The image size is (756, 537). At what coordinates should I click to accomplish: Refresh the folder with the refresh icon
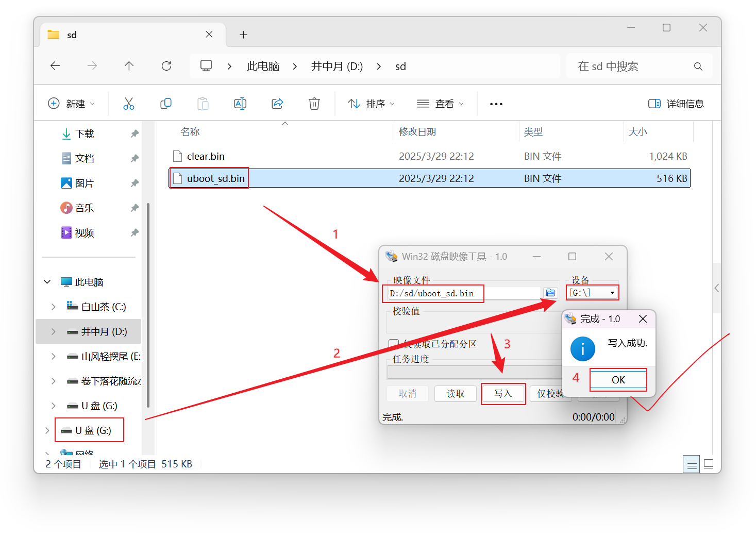[166, 66]
